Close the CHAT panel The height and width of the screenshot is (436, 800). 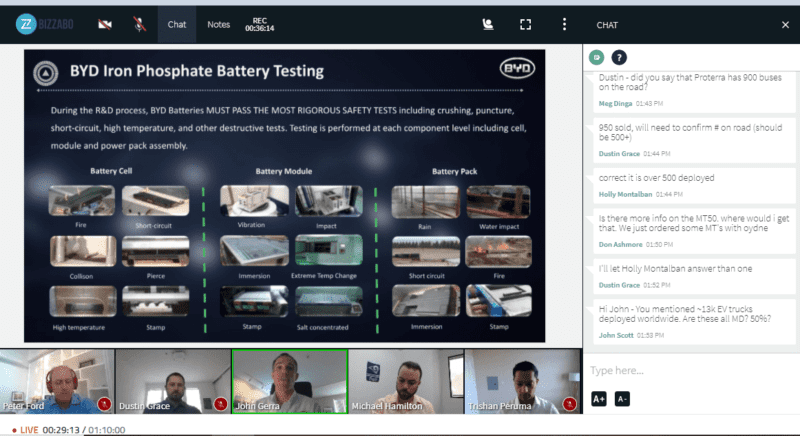(x=785, y=24)
